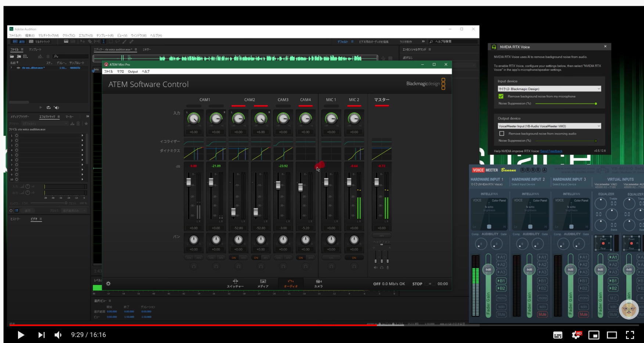Click open file folder icon in Files panel

point(12,56)
